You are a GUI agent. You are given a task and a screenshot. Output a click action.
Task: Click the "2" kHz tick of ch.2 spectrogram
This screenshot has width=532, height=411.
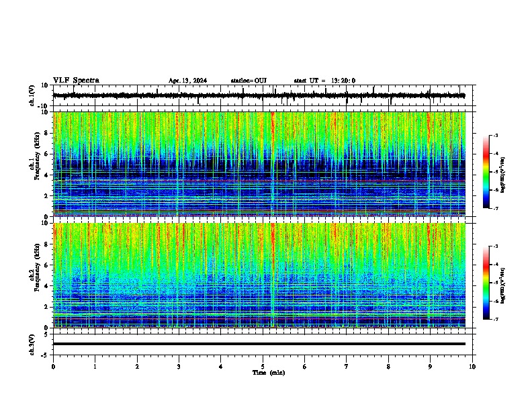48,307
